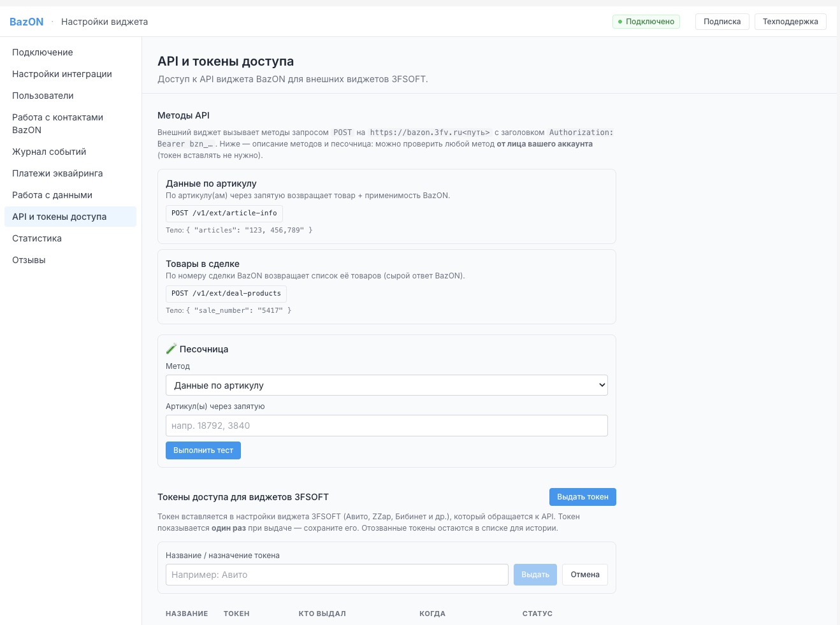Open the Подписка page

click(x=722, y=22)
